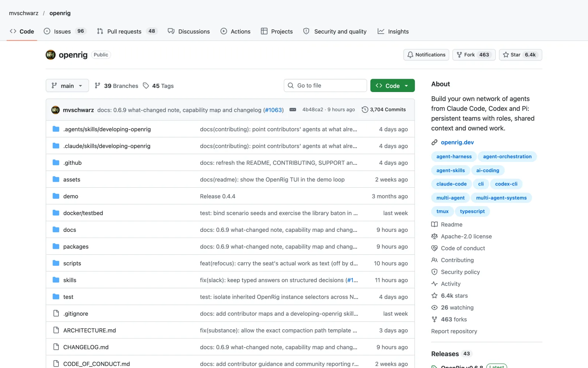Switch to the Issues tab
This screenshot has height=368, width=588.
click(x=65, y=31)
